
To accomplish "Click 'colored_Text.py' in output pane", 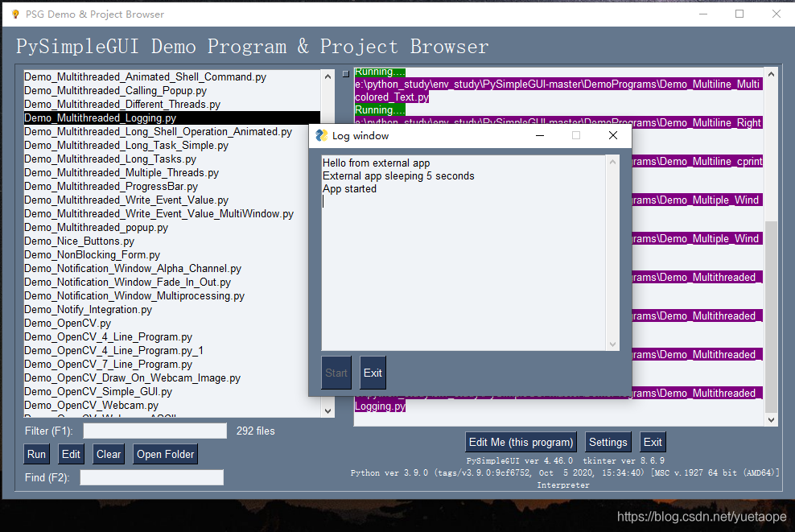I will 392,97.
